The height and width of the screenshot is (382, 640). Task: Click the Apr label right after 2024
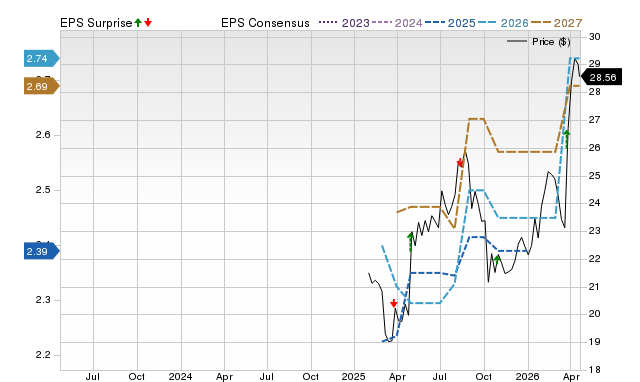[x=224, y=376]
